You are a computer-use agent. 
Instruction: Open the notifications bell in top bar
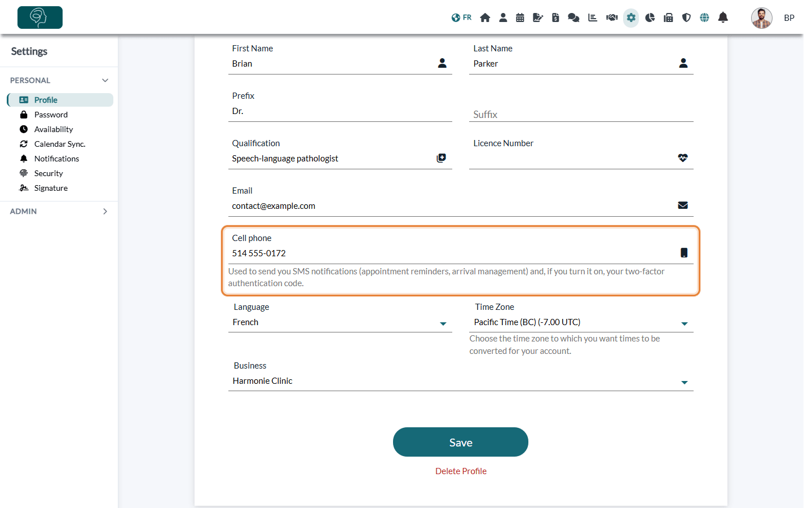tap(723, 17)
